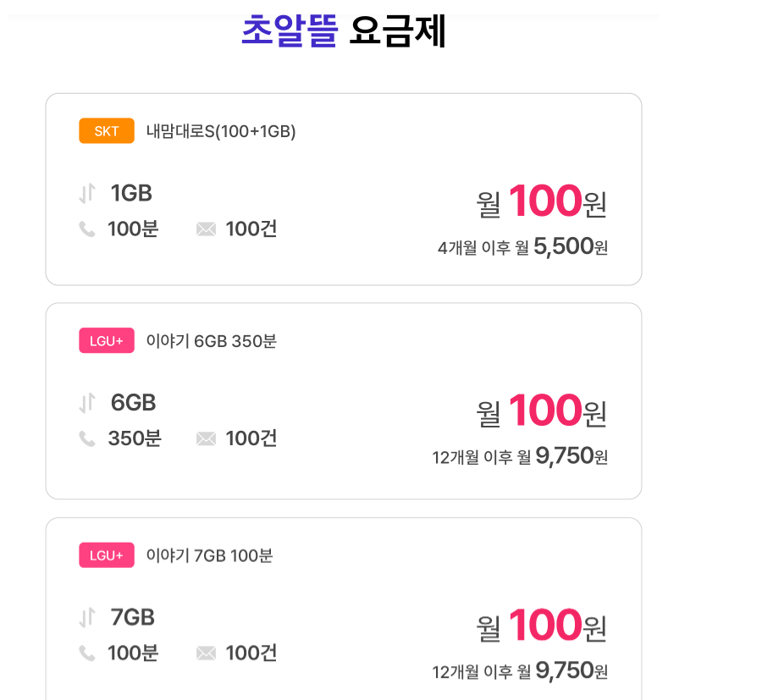Click the data arrows icon beside 6GB
This screenshot has width=762, height=700.
87,404
